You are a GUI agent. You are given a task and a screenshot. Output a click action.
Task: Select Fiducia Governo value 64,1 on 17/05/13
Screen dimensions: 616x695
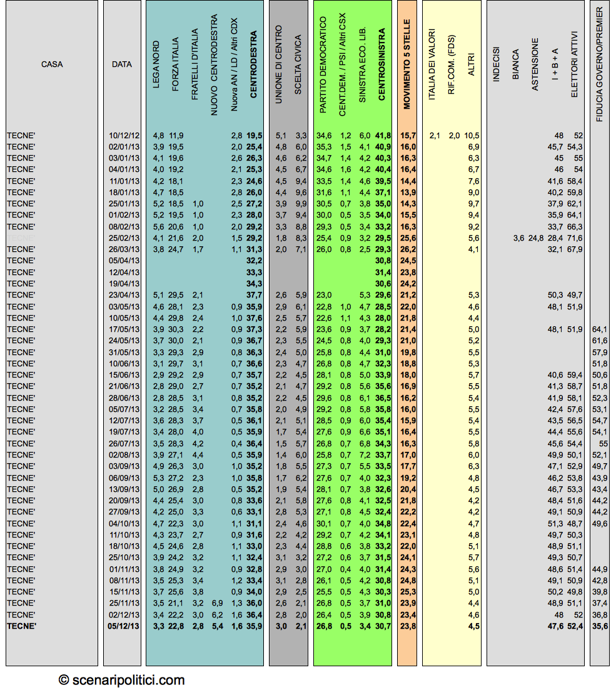[600, 329]
